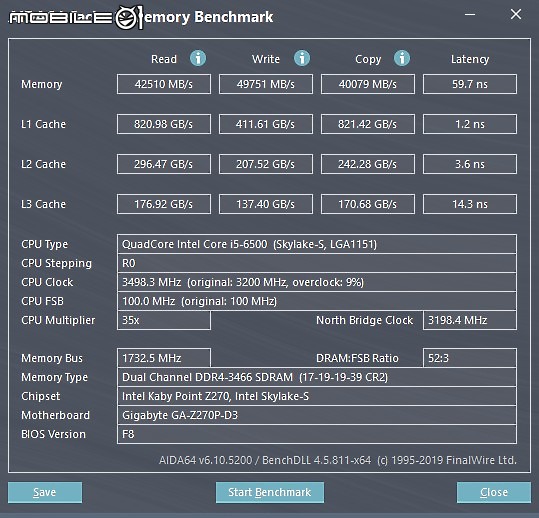Click L3 Cache read value 176.92 GB/s
Viewport: 539px width, 518px height.
164,204
